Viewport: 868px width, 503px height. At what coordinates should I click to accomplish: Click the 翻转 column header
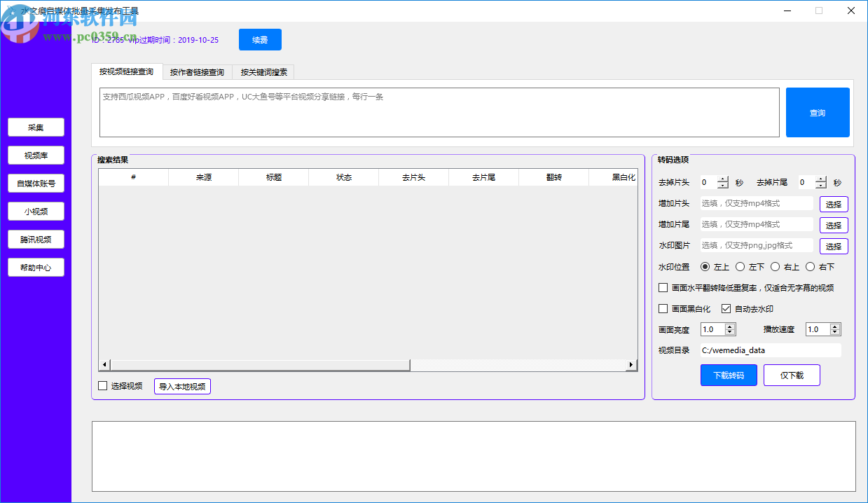point(553,177)
